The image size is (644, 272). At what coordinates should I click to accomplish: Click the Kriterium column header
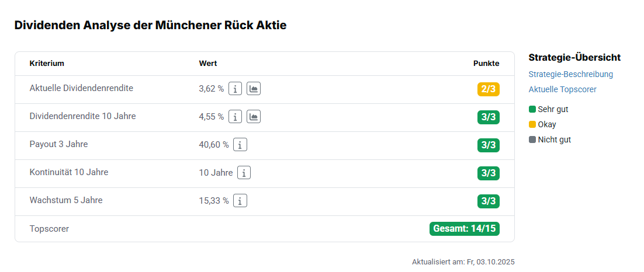coord(47,63)
